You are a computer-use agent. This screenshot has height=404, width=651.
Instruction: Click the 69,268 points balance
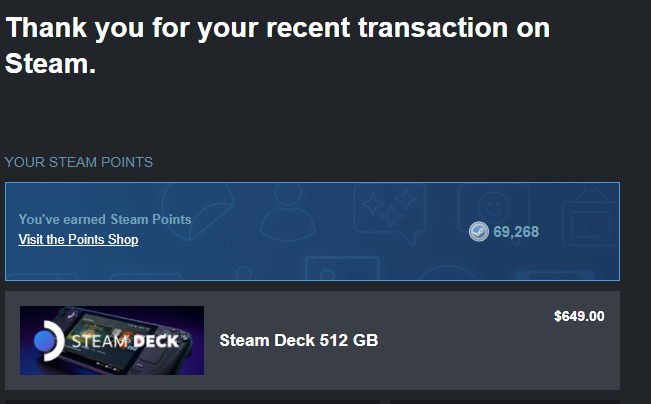[x=516, y=232]
